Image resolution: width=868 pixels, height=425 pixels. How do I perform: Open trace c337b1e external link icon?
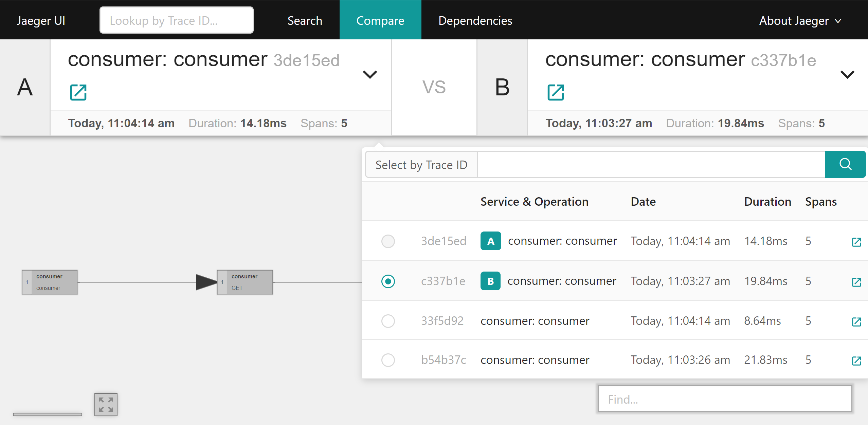pos(856,282)
